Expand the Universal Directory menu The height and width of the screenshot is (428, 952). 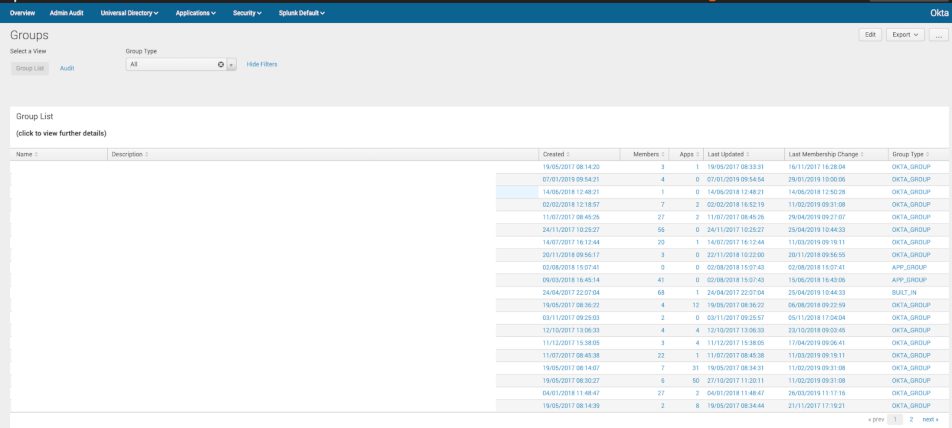130,12
